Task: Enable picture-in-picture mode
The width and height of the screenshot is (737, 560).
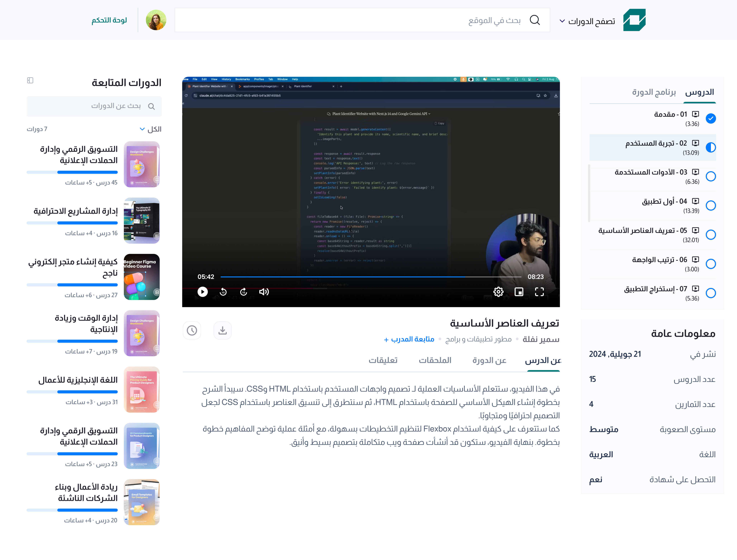Action: [519, 292]
